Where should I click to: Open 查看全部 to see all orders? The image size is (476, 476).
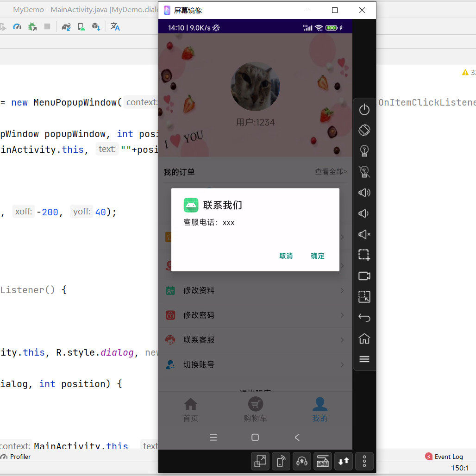331,171
